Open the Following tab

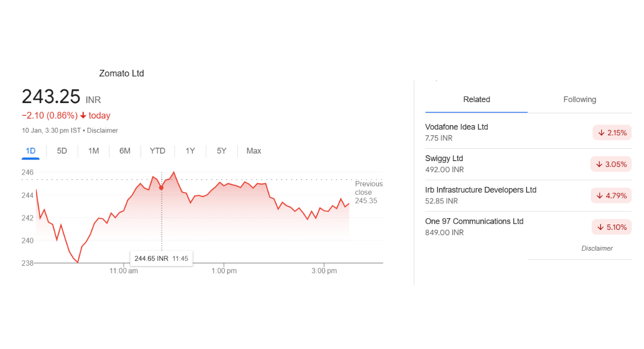pyautogui.click(x=580, y=99)
